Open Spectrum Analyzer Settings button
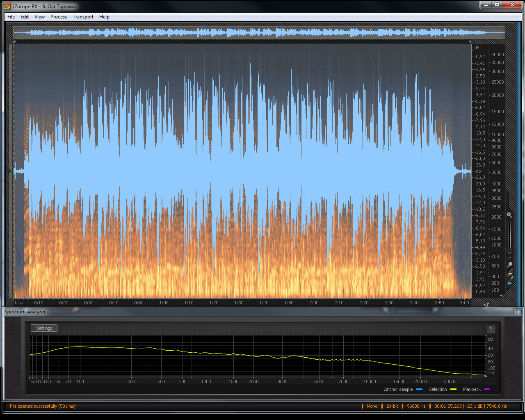 point(44,328)
